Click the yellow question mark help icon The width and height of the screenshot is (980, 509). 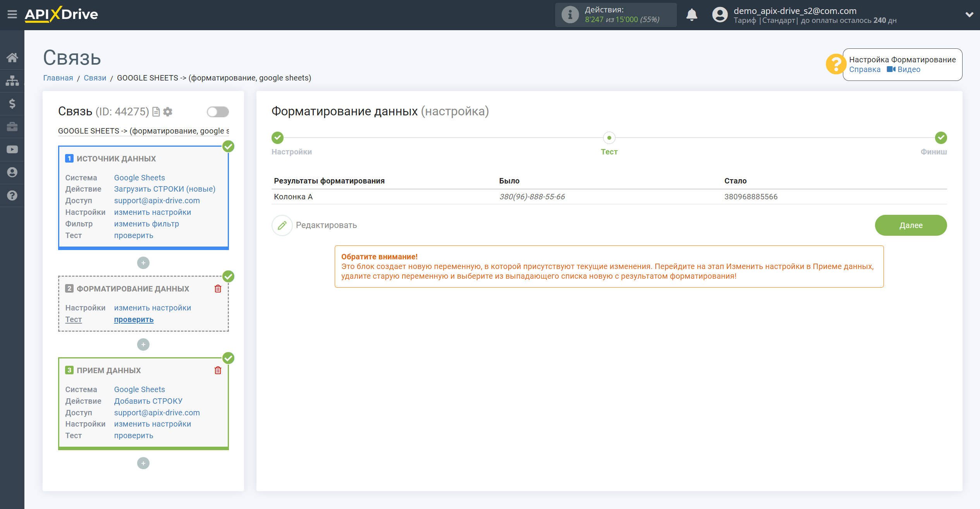[836, 64]
